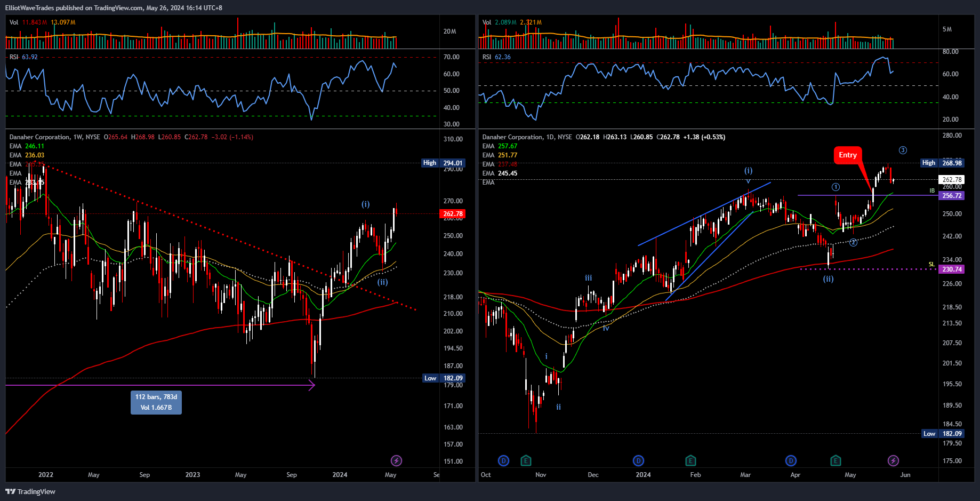The height and width of the screenshot is (501, 980).
Task: Click the 310.00 value on weekly price axis
Action: [453, 139]
